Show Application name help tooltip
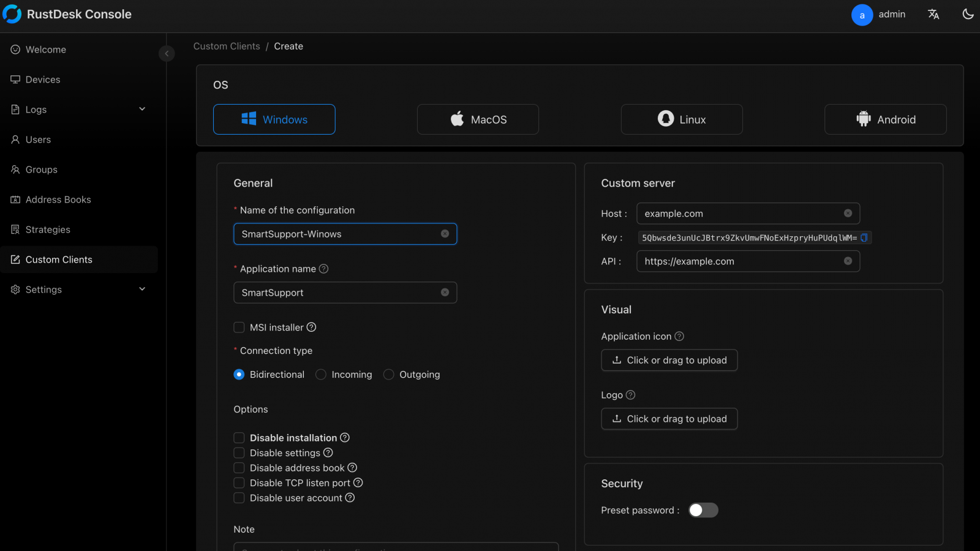The width and height of the screenshot is (980, 551). (x=324, y=269)
